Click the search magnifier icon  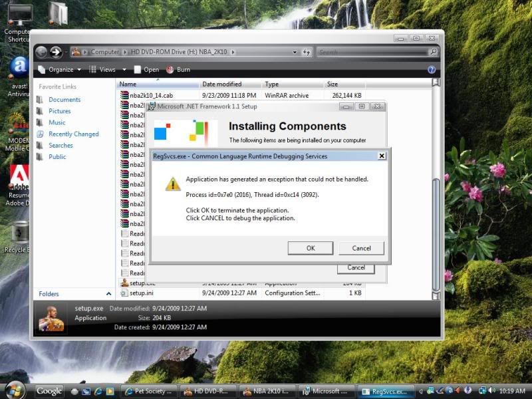(434, 52)
